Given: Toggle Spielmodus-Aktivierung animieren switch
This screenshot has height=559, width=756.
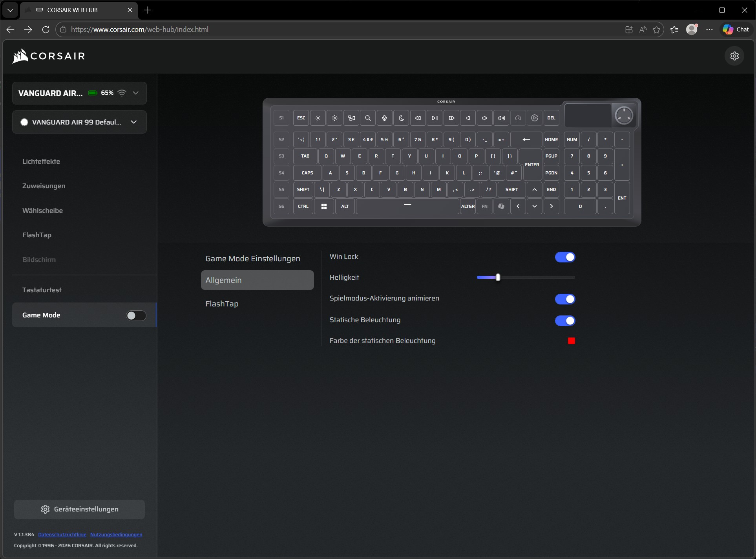Looking at the screenshot, I should [x=565, y=299].
